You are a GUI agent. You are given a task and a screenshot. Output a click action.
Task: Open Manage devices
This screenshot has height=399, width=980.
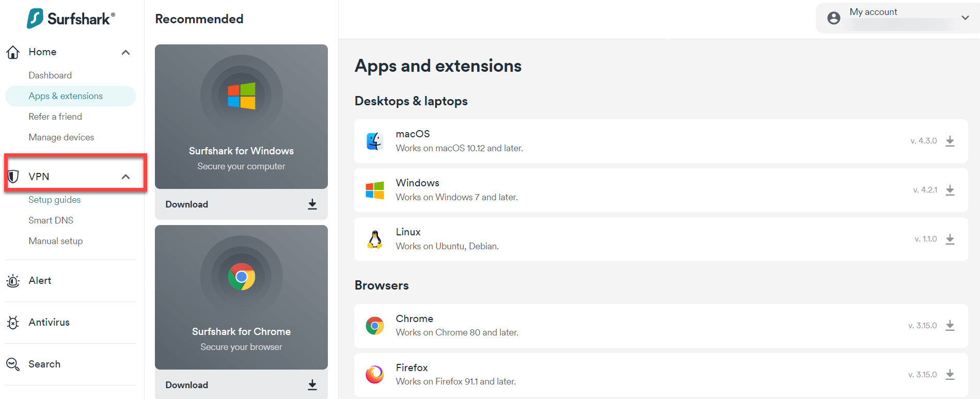pyautogui.click(x=61, y=137)
